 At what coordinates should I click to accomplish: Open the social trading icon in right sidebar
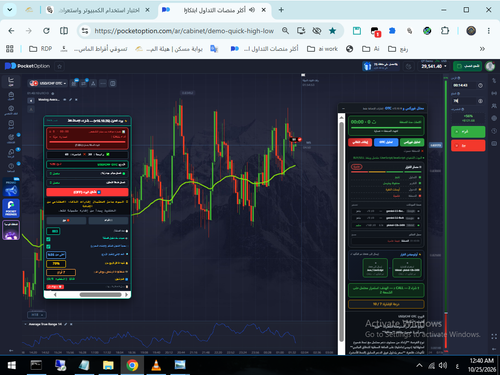[x=494, y=106]
